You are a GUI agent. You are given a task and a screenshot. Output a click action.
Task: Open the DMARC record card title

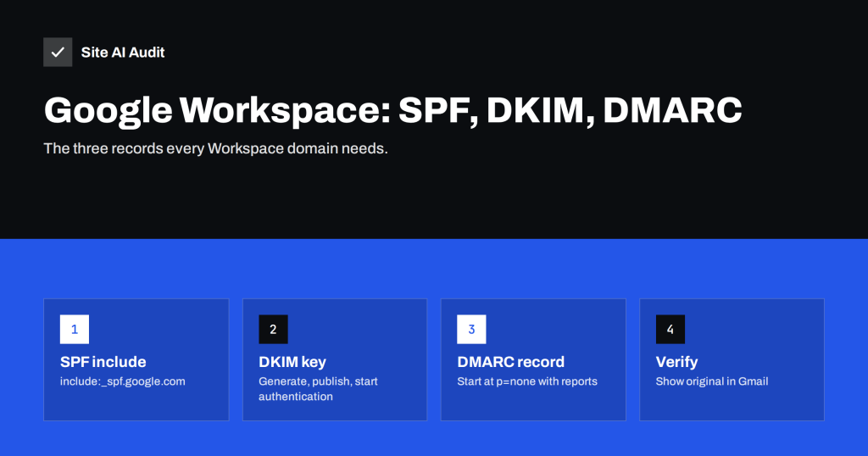pyautogui.click(x=511, y=362)
